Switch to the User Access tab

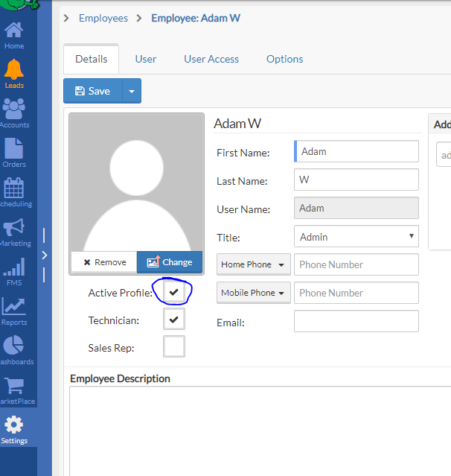(x=211, y=59)
